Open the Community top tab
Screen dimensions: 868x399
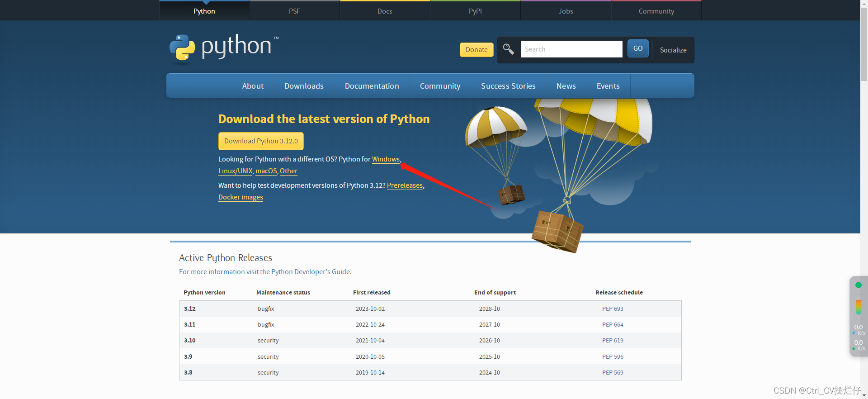(x=656, y=11)
